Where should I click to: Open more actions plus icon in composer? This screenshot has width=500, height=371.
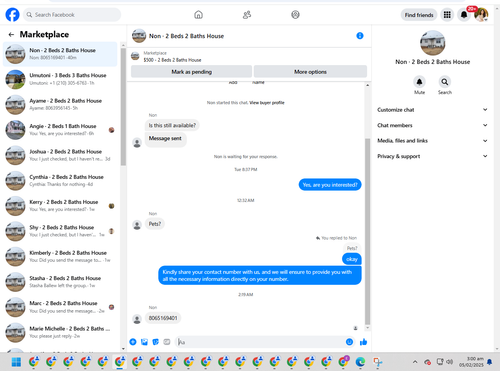pos(133,342)
